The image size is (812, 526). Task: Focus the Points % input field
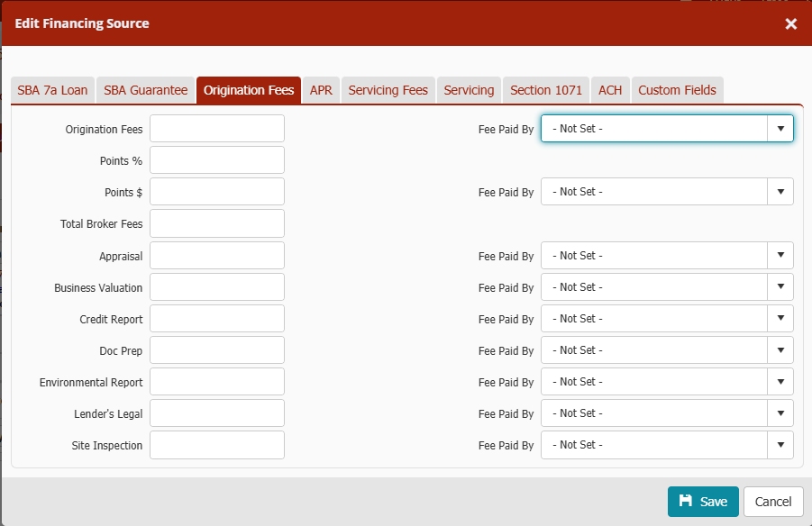point(217,160)
